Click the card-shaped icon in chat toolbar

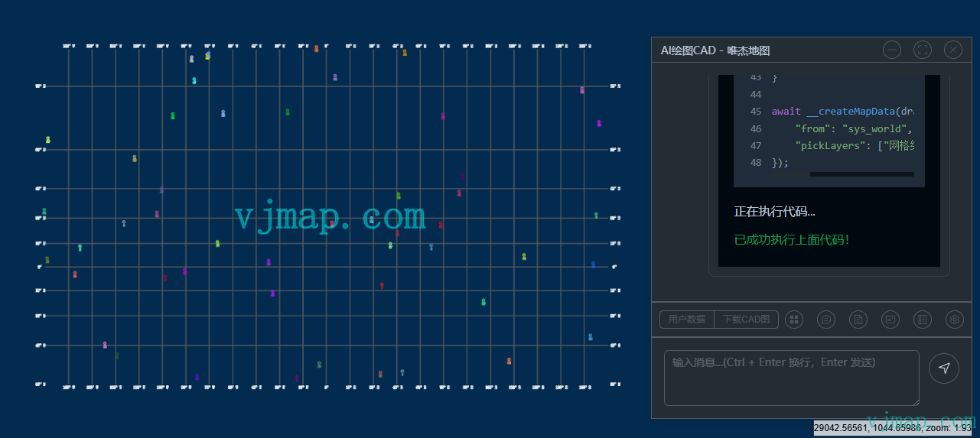890,320
